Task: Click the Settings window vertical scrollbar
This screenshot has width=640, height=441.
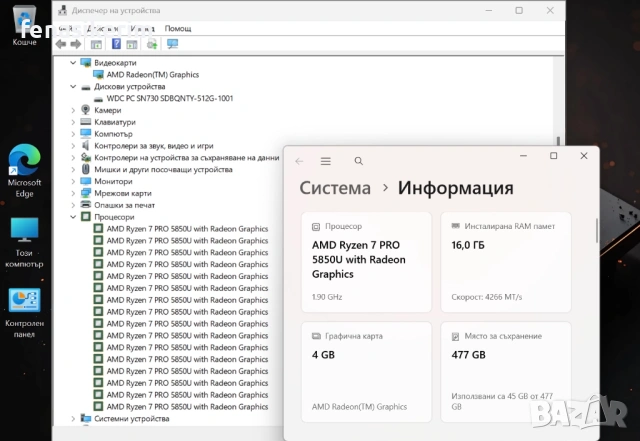Action: pyautogui.click(x=597, y=231)
